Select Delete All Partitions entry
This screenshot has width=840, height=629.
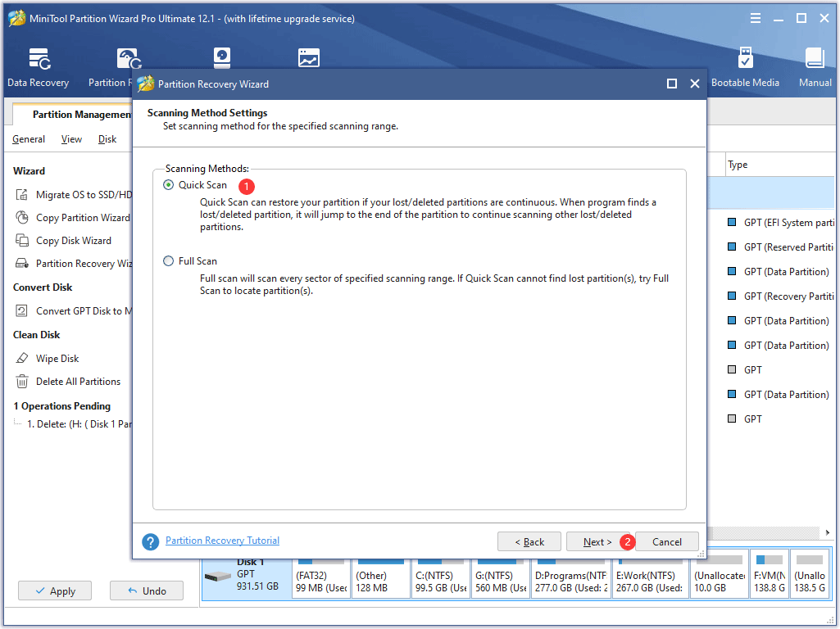78,381
